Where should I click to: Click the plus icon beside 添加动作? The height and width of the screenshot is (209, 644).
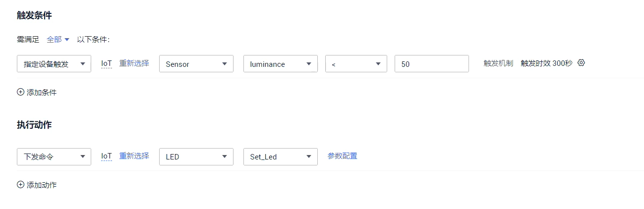20,185
